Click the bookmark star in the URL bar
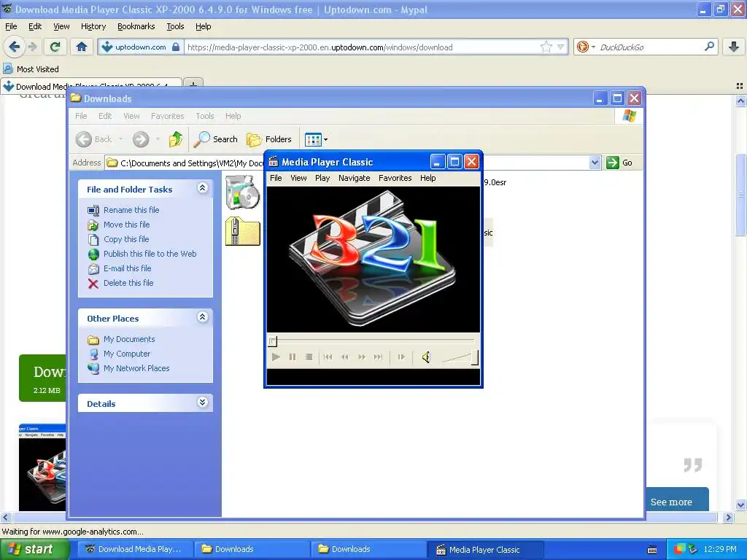Image resolution: width=747 pixels, height=560 pixels. click(546, 47)
